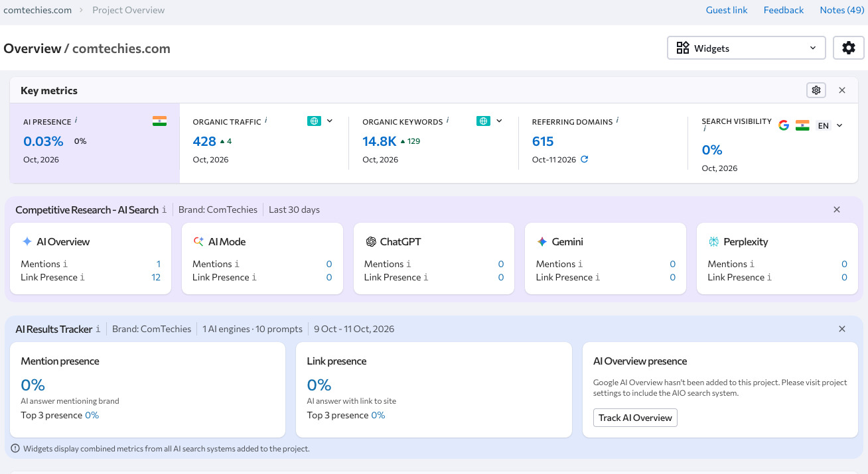Screen dimensions: 868x474
Task: Click the Gemini star icon
Action: [x=542, y=242]
